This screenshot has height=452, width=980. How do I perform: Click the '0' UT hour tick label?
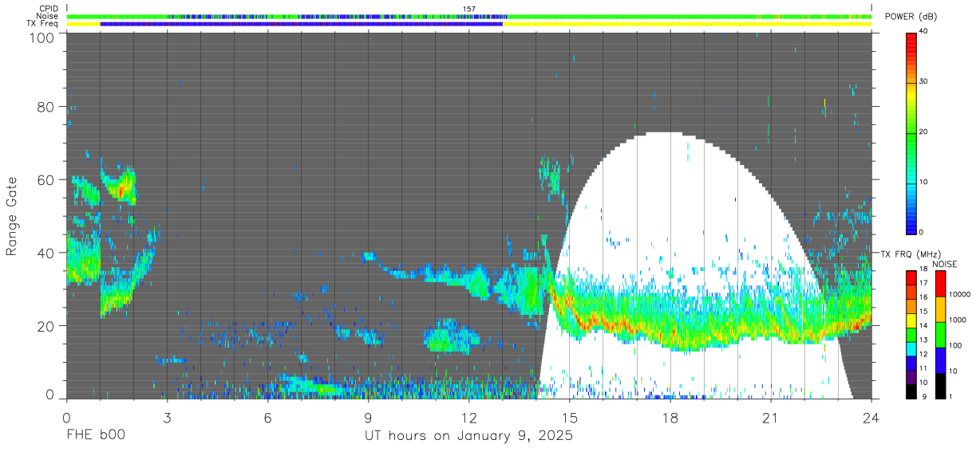[66, 417]
